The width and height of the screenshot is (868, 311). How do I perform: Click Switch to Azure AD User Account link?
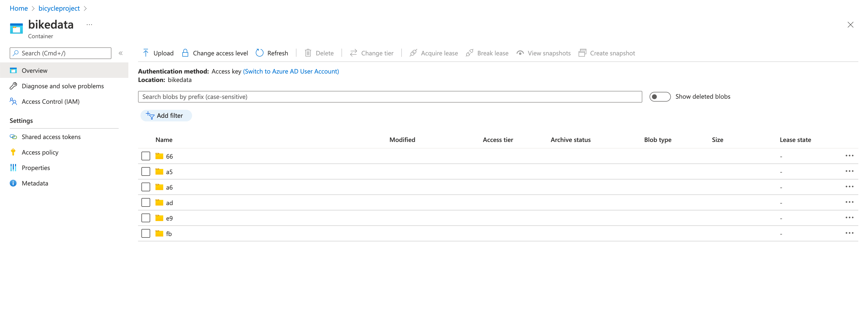pyautogui.click(x=291, y=71)
